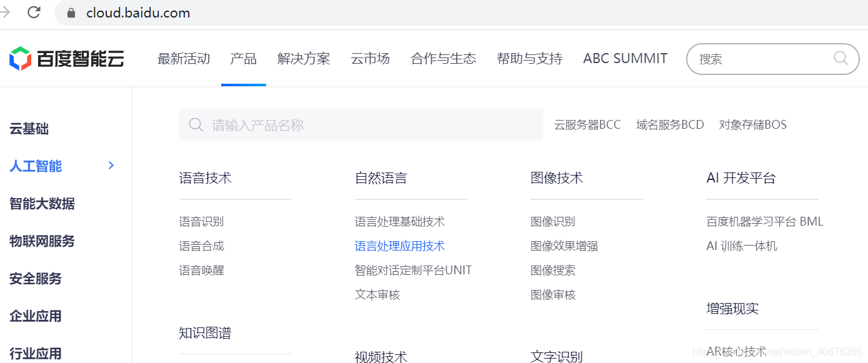Open the 图像搜索 link
Image resolution: width=868 pixels, height=363 pixels.
click(x=553, y=271)
